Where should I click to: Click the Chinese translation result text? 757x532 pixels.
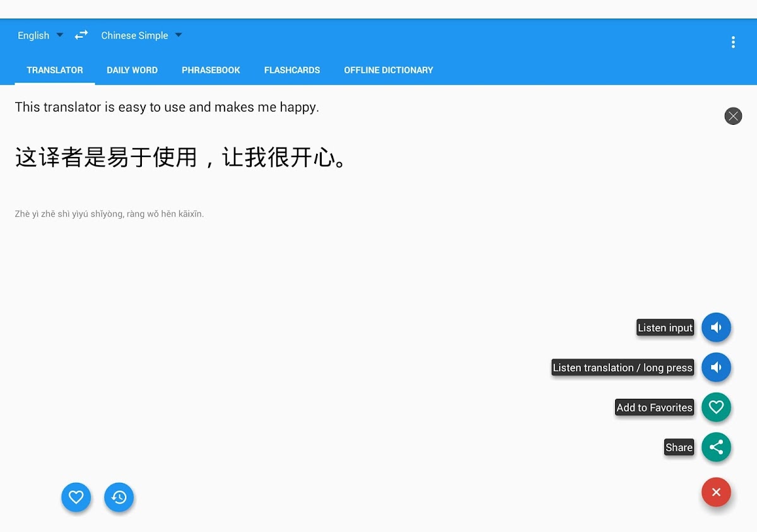[181, 158]
